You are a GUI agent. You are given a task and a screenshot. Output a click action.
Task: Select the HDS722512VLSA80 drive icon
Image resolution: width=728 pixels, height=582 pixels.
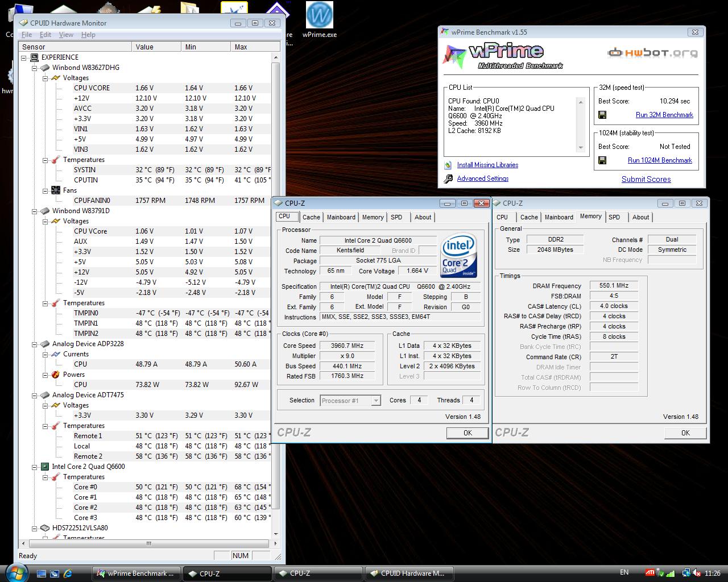tap(45, 528)
